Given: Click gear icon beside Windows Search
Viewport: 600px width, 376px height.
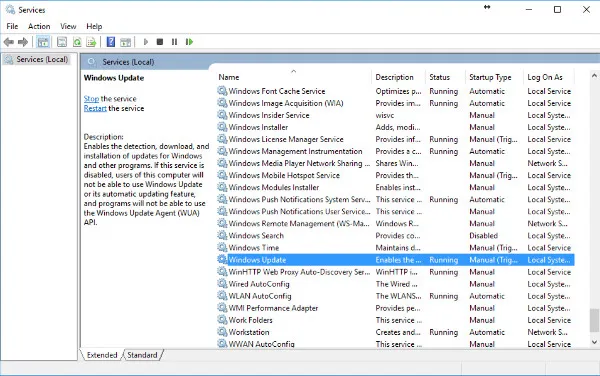Looking at the screenshot, I should [222, 235].
